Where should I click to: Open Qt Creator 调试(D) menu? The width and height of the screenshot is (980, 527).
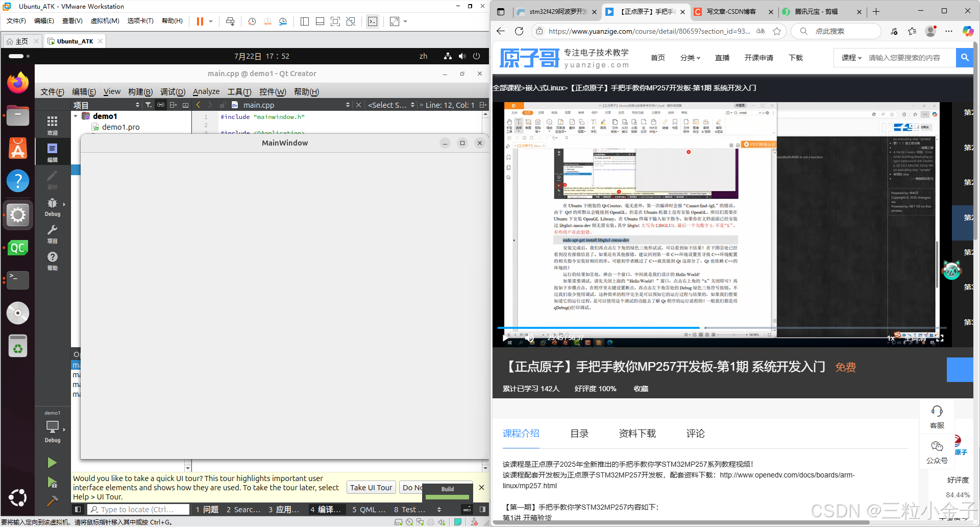[x=173, y=91]
